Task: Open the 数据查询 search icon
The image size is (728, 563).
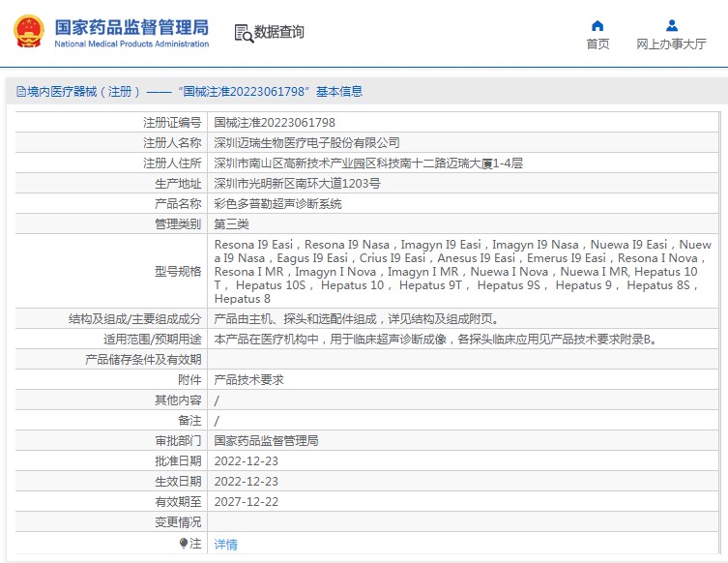Action: pyautogui.click(x=244, y=33)
